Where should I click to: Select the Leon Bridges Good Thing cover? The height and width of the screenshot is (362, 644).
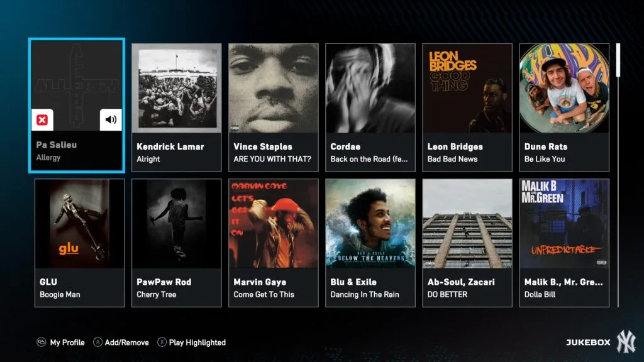coord(467,88)
